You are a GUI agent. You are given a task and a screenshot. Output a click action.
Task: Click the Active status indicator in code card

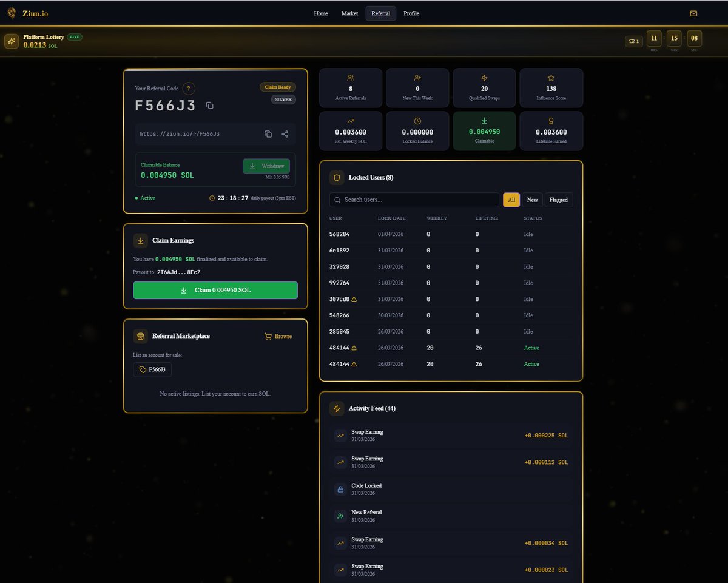(x=145, y=198)
